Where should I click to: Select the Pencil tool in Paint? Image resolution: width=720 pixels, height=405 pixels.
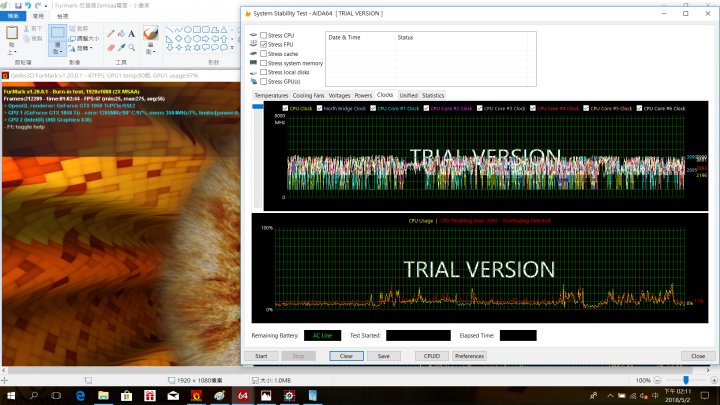click(111, 34)
